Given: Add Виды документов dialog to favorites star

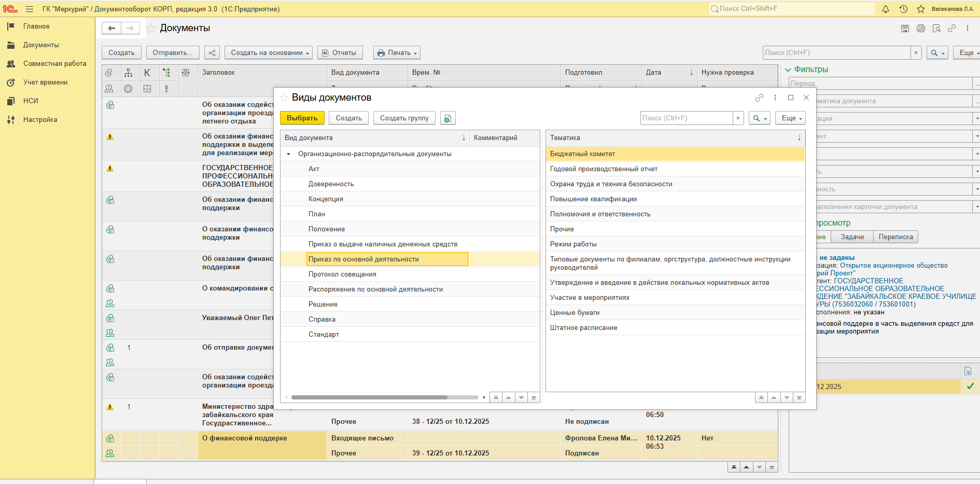Looking at the screenshot, I should click(x=284, y=98).
